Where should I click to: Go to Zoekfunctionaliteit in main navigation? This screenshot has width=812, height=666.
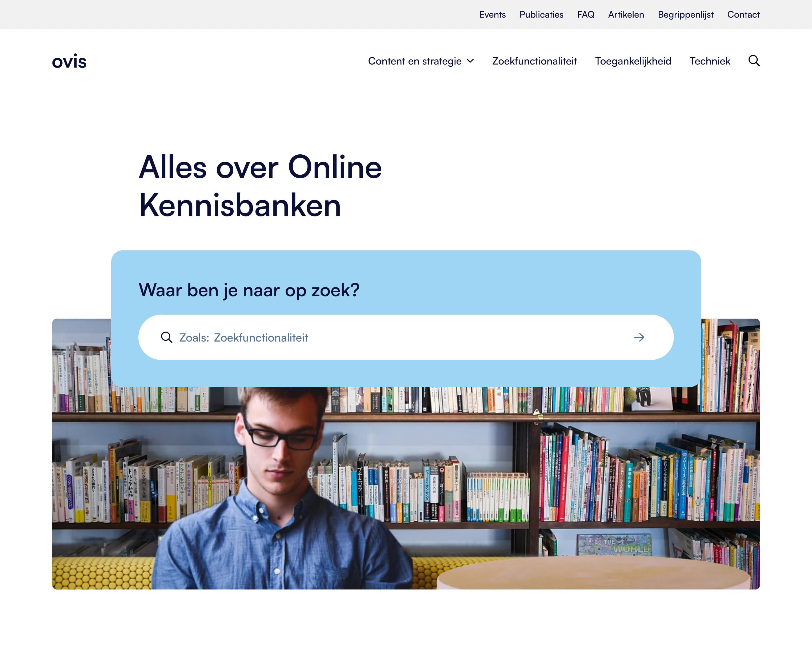click(x=534, y=61)
